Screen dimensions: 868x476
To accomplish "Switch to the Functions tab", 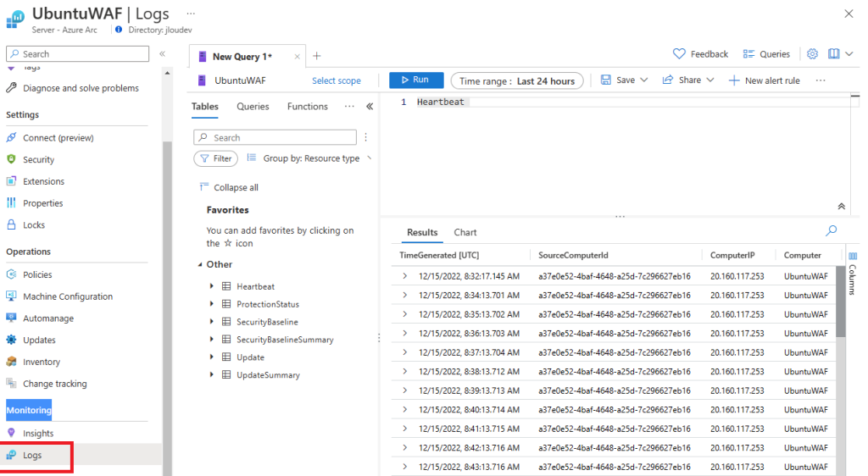I will click(307, 107).
